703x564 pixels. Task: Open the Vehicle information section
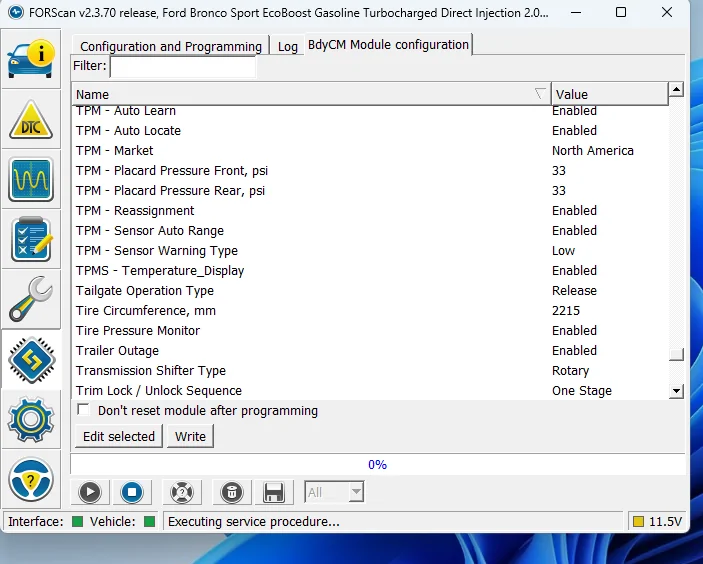coord(31,59)
